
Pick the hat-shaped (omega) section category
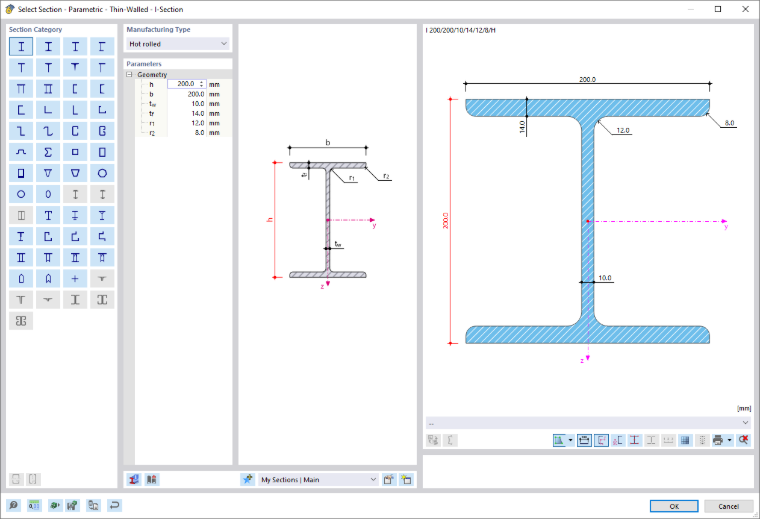(21, 152)
